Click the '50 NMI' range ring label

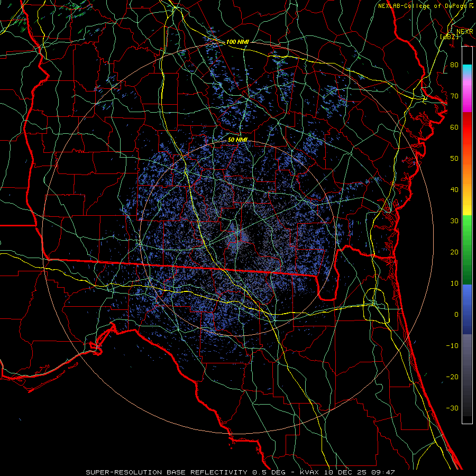click(237, 140)
